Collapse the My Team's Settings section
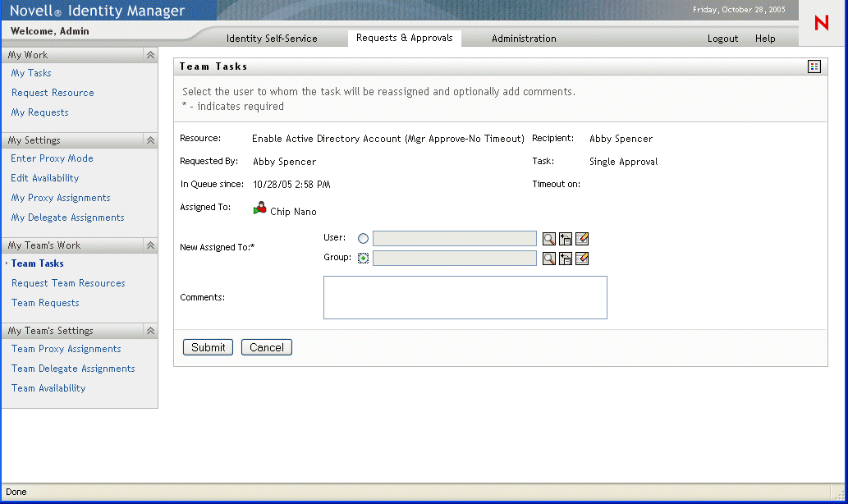Image resolution: width=848 pixels, height=504 pixels. (x=150, y=331)
